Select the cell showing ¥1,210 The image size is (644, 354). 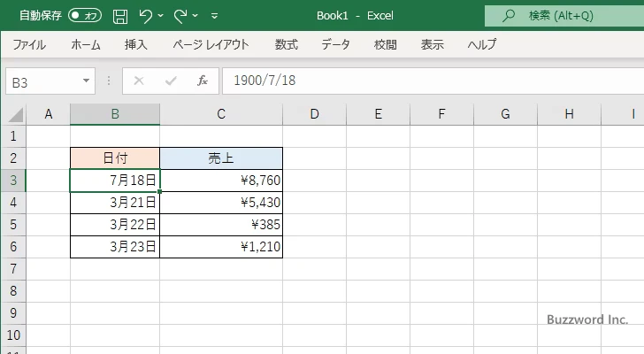click(221, 247)
